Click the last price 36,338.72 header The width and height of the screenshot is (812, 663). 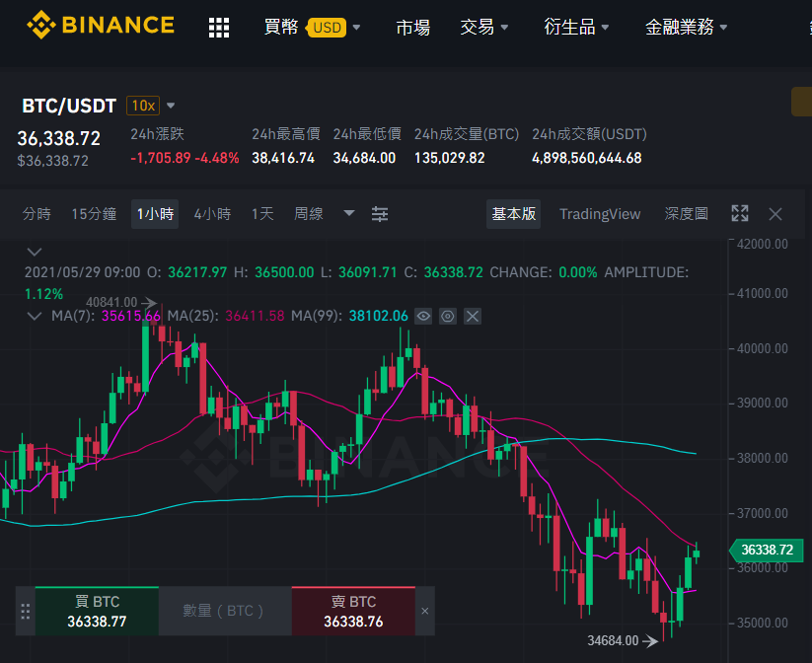58,138
